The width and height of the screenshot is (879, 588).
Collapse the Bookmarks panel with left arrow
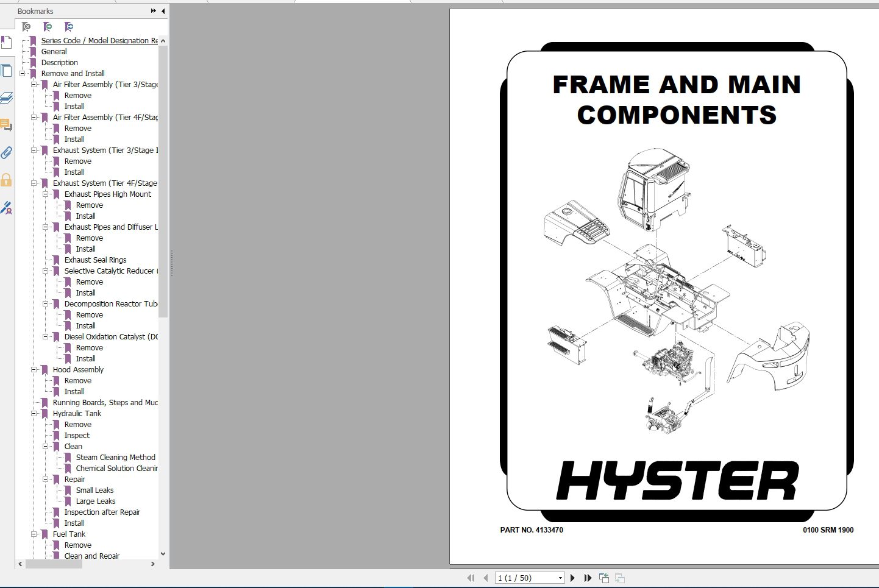[163, 11]
